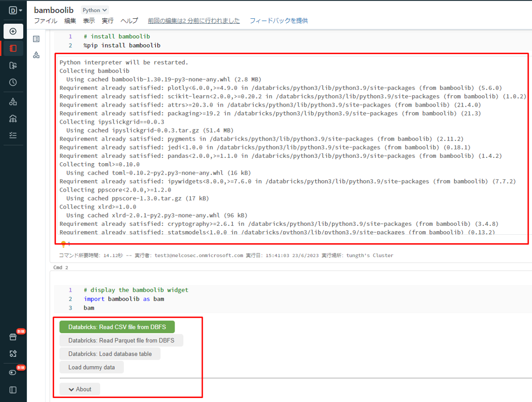
Task: Open the ヘルプ menu
Action: (129, 21)
